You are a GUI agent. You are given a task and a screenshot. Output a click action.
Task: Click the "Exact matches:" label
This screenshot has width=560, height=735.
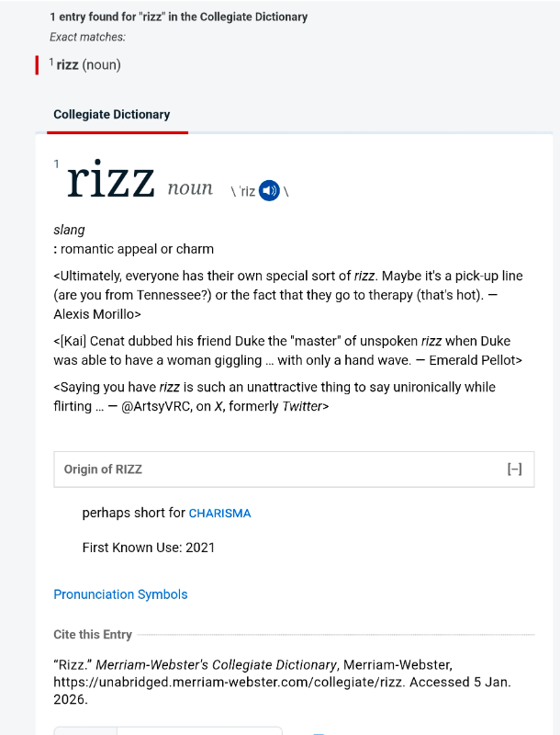(x=88, y=37)
